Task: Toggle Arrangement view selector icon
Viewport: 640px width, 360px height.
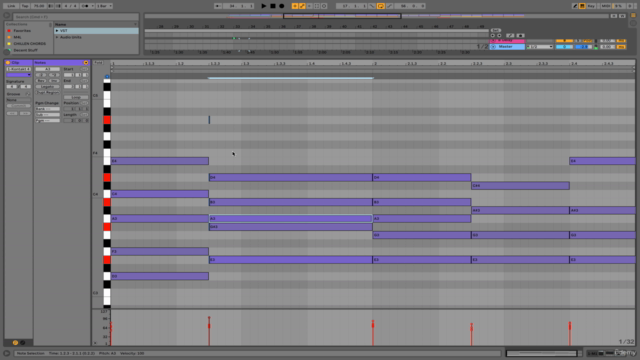Action: click(633, 15)
